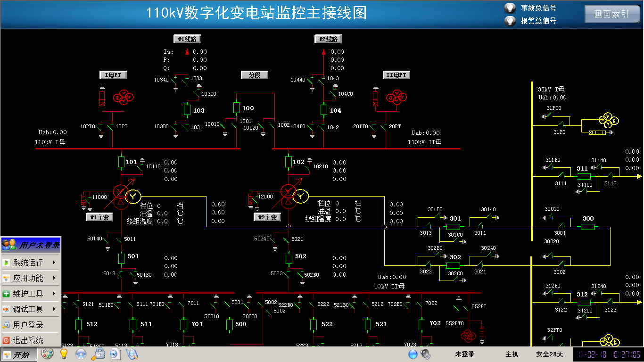Screen dimensions: 644x362
Task: Click the paint palette icon in taskbar
Action: [x=47, y=354]
